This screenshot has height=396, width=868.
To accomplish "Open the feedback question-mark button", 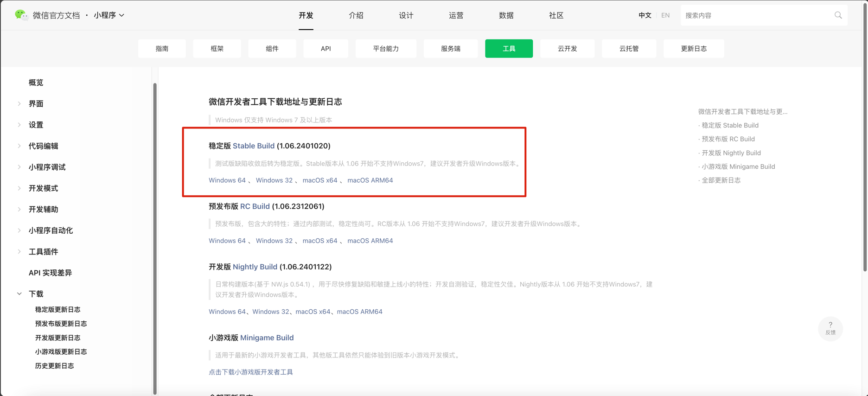I will pyautogui.click(x=830, y=328).
